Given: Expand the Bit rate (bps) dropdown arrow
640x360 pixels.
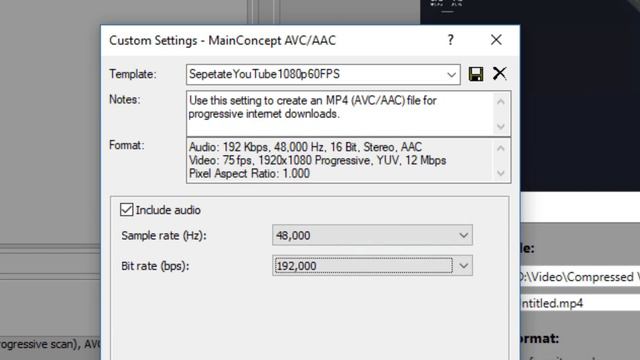Looking at the screenshot, I should click(463, 266).
